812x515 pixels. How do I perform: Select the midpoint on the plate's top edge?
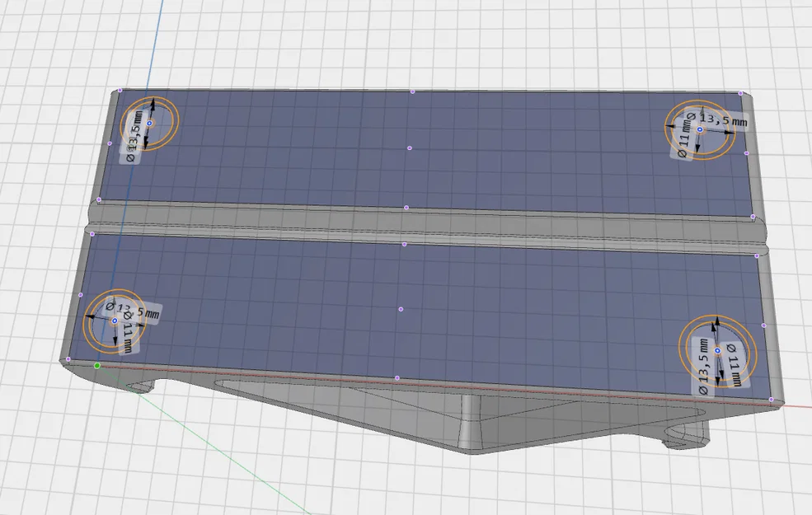413,91
